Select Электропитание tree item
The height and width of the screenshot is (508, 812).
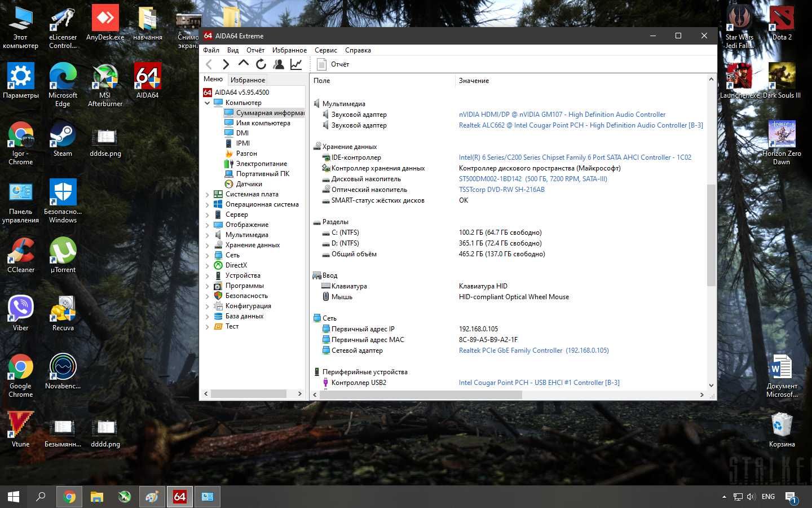tap(262, 164)
